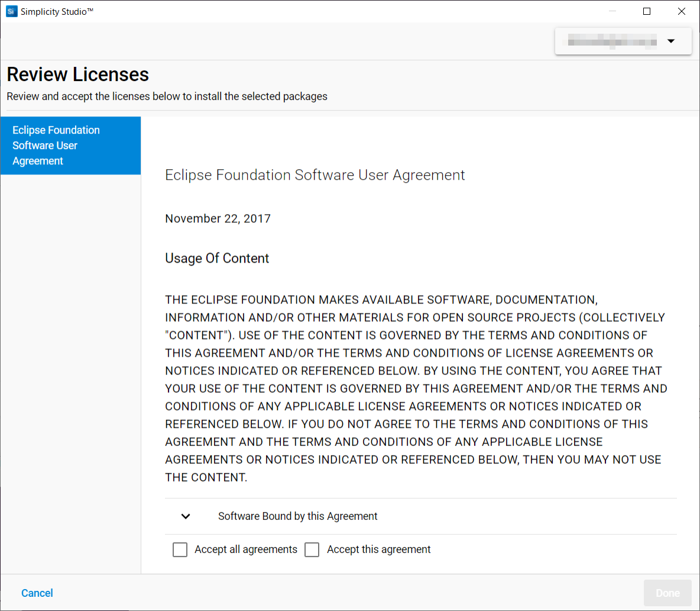Select Eclipse Foundation Software User Agreement in sidebar
This screenshot has width=700, height=611.
point(70,146)
